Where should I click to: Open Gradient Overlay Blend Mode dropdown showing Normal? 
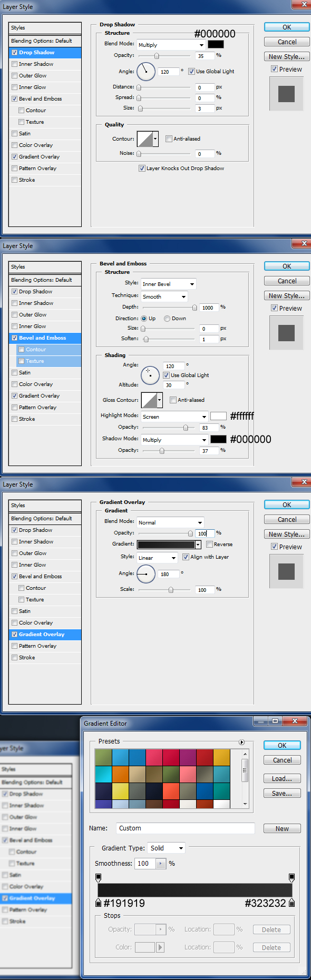170,522
